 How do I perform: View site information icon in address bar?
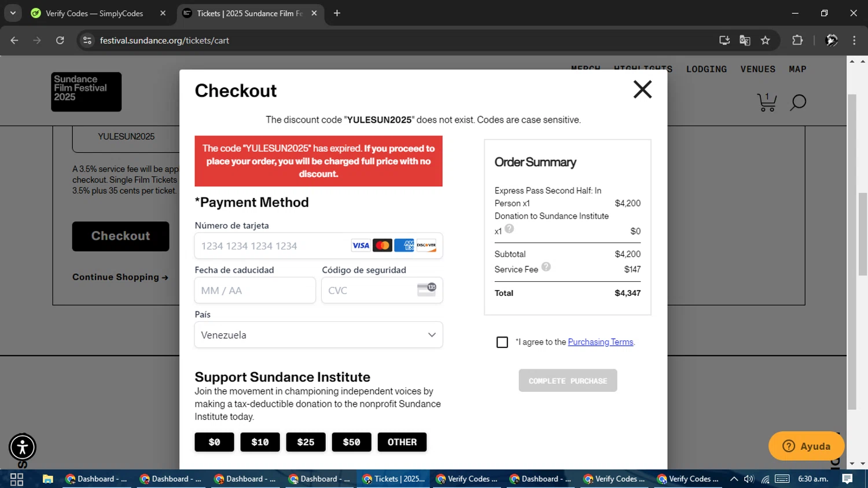(87, 41)
